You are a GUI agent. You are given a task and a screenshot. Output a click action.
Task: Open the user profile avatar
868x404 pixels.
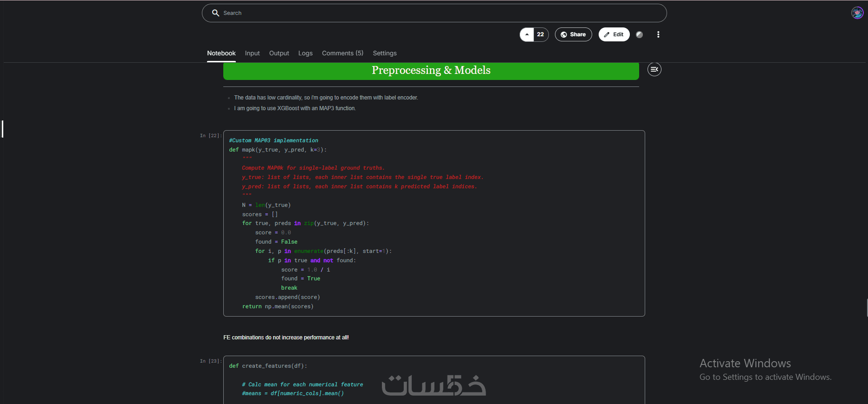coord(857,13)
